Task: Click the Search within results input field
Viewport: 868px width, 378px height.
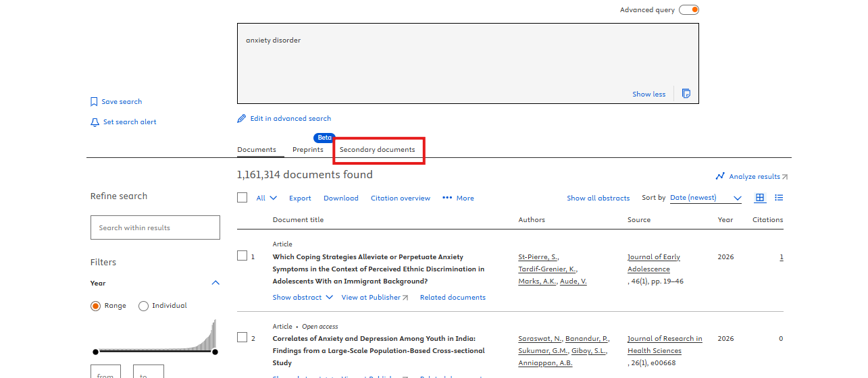Action: (x=155, y=227)
